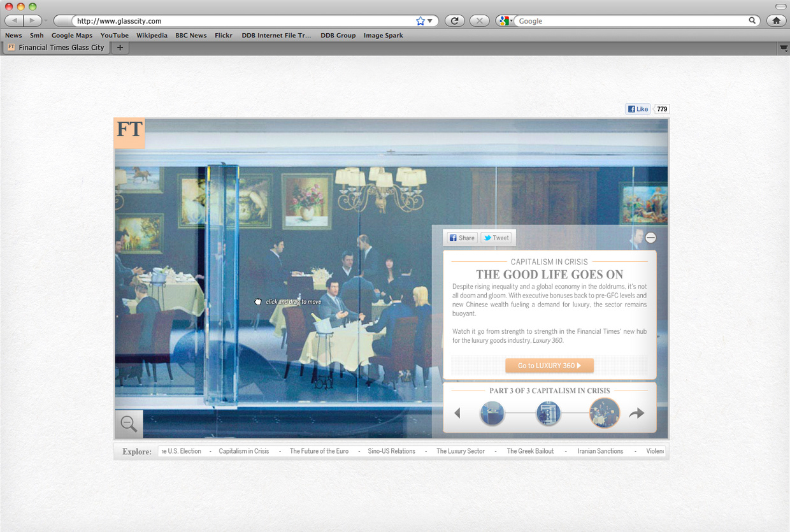
Task: Click the Go to LUXURY 360 button
Action: (x=549, y=366)
